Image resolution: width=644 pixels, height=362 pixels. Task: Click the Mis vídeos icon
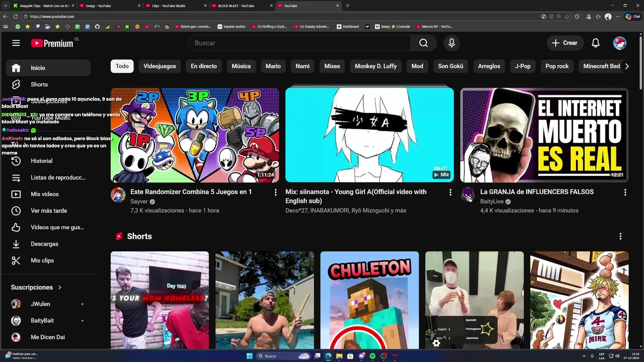(16, 194)
